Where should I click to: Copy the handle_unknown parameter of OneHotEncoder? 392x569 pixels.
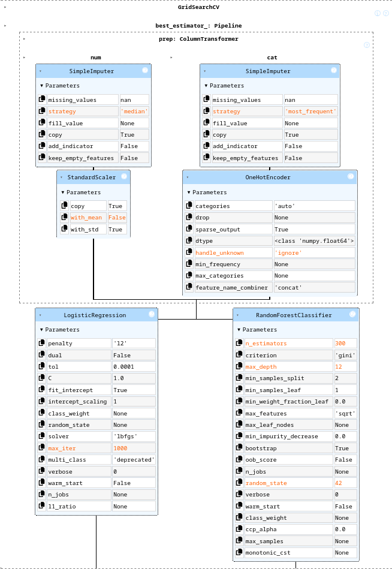[x=189, y=253]
